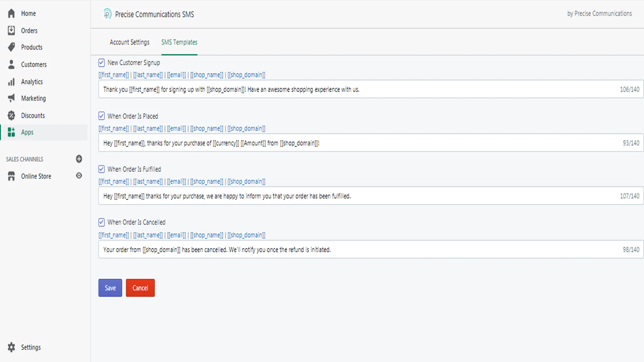
Task: Click the Analytics bar chart icon
Action: [11, 82]
